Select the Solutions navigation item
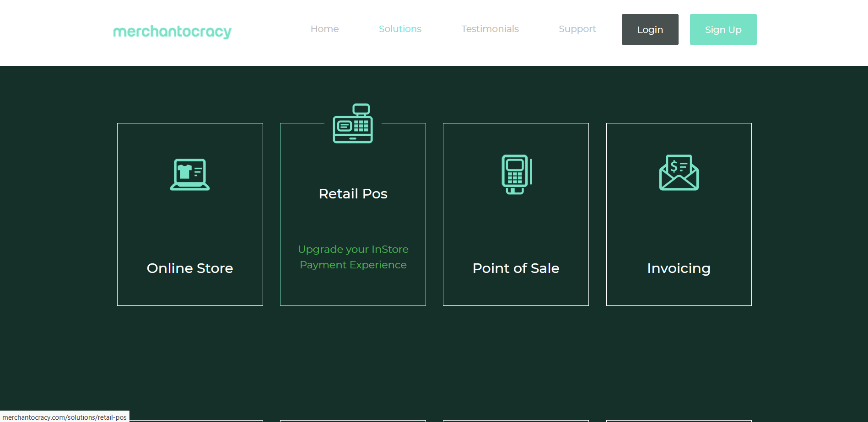 pyautogui.click(x=400, y=29)
